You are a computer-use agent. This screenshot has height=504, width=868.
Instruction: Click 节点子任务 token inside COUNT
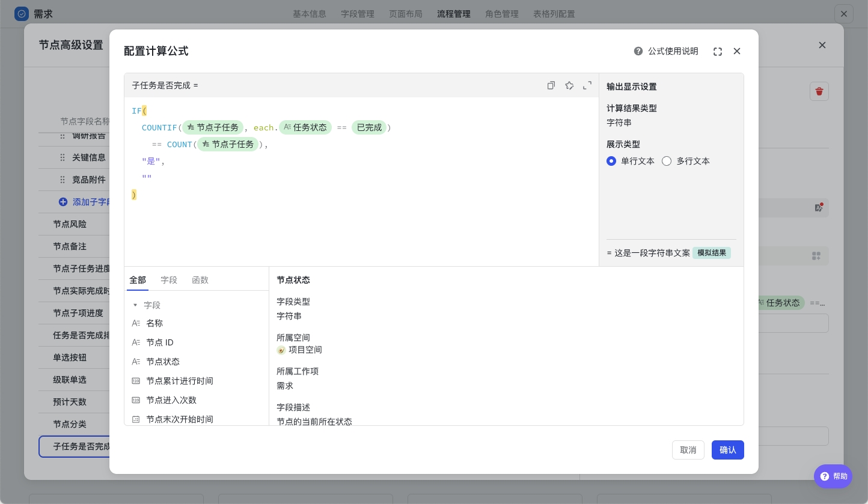click(228, 144)
